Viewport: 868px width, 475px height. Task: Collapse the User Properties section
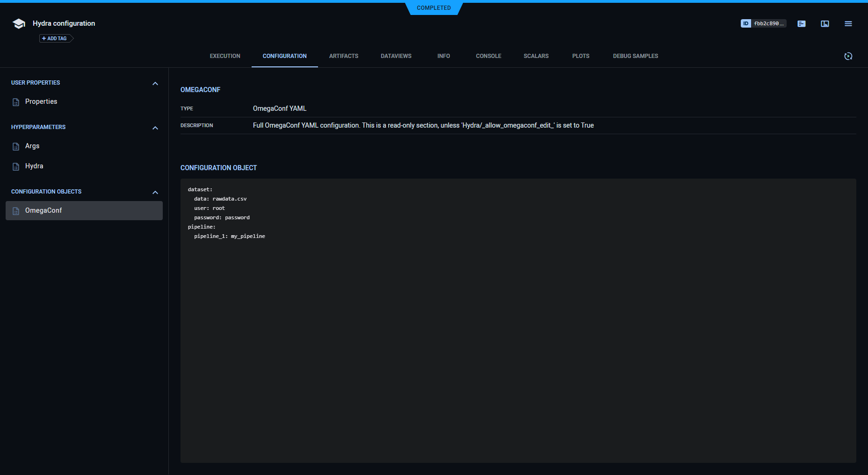click(x=155, y=83)
